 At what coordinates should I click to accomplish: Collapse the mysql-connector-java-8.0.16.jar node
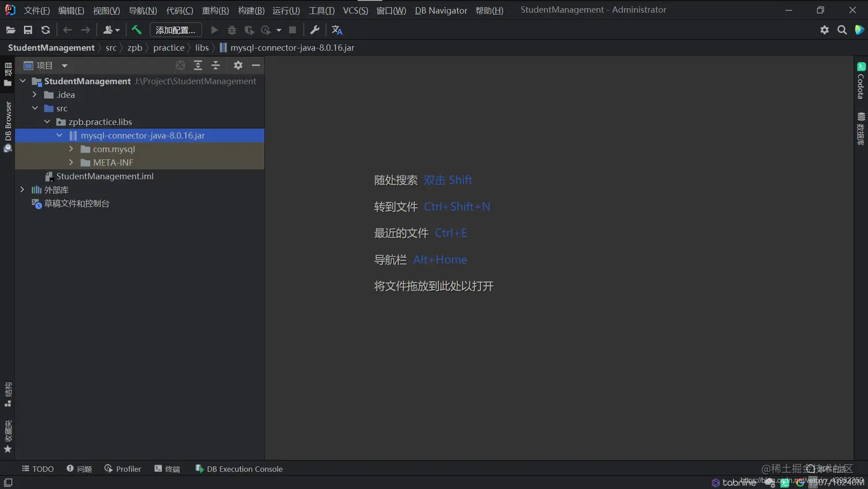59,135
